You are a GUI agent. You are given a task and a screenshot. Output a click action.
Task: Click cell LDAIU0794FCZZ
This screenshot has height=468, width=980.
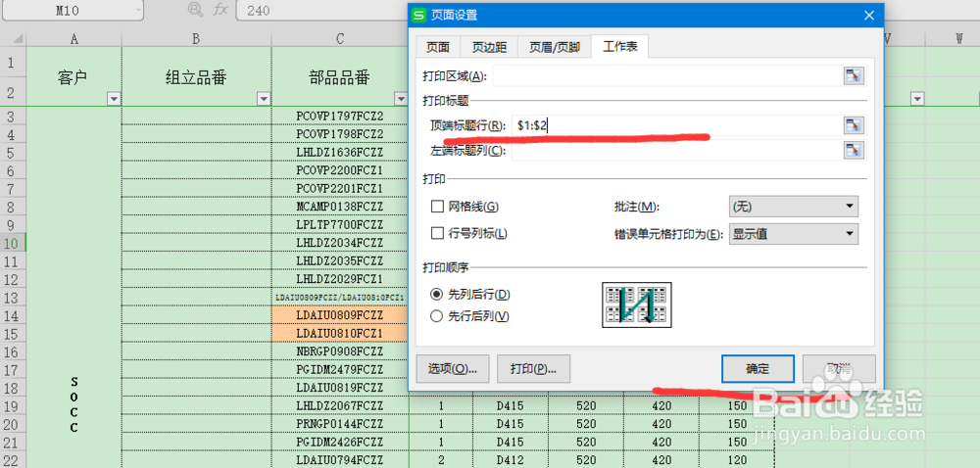340,460
